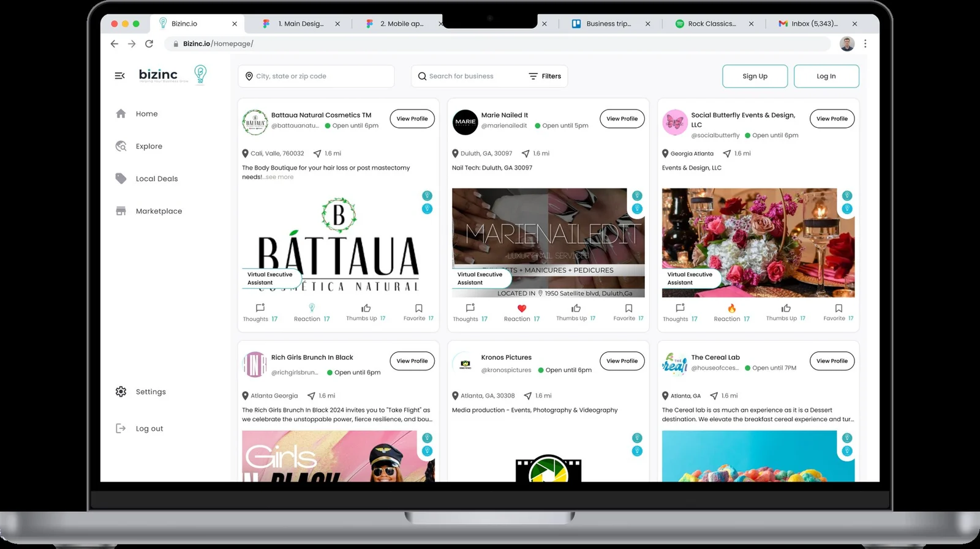Toggle Favorite bookmark on Social Butterfly card

click(839, 308)
